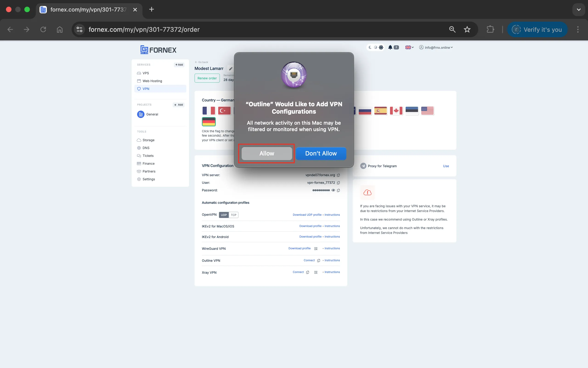Select UDP for OpenVPN
This screenshot has height=368, width=588.
point(223,215)
